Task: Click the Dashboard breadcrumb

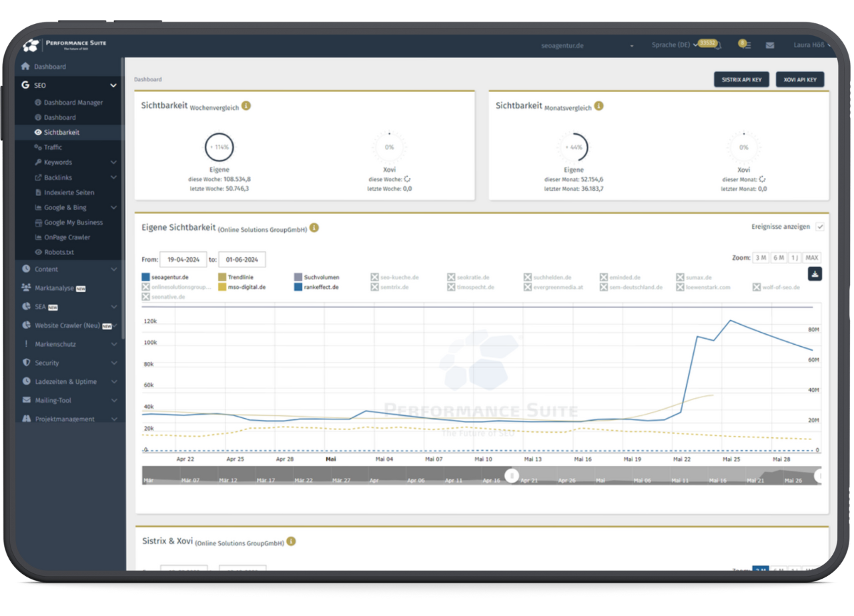Action: [147, 79]
